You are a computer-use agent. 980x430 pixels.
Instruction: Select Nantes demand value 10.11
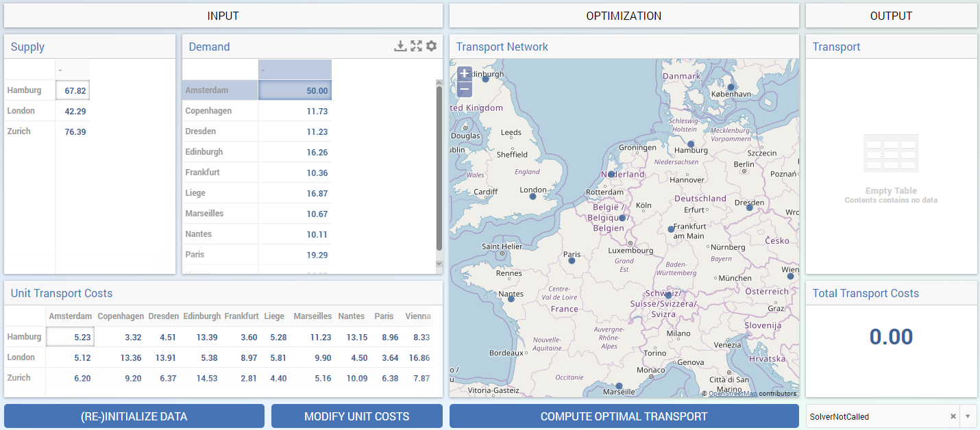pyautogui.click(x=295, y=234)
